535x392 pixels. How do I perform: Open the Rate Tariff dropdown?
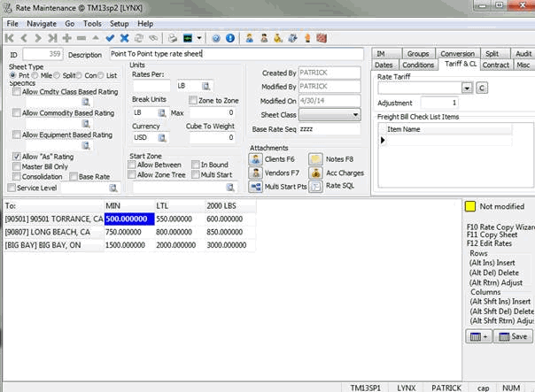point(467,88)
